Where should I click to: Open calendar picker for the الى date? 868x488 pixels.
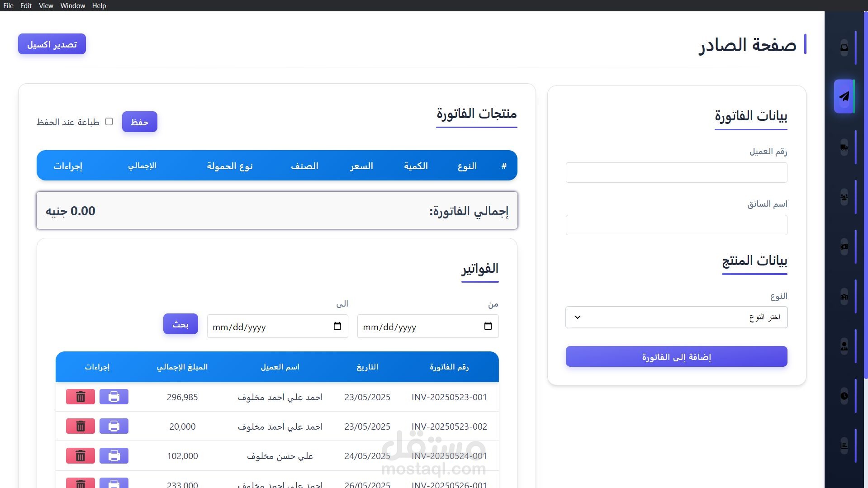(x=337, y=326)
